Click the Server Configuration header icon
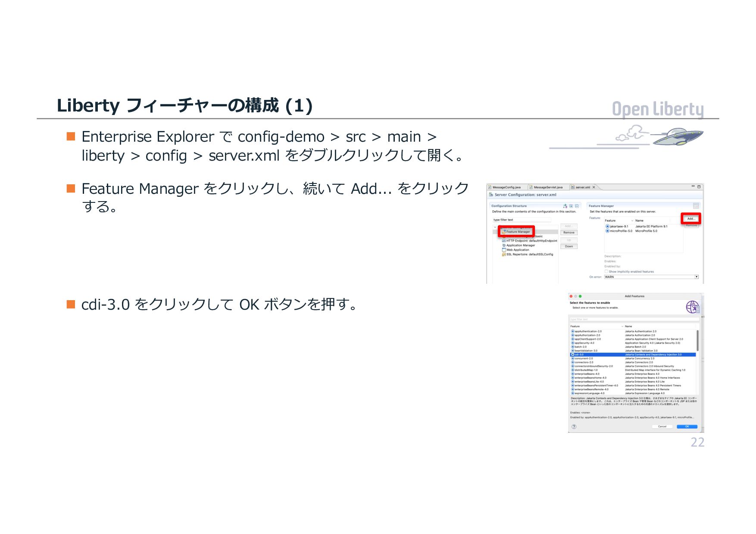The height and width of the screenshot is (534, 756). click(x=491, y=195)
